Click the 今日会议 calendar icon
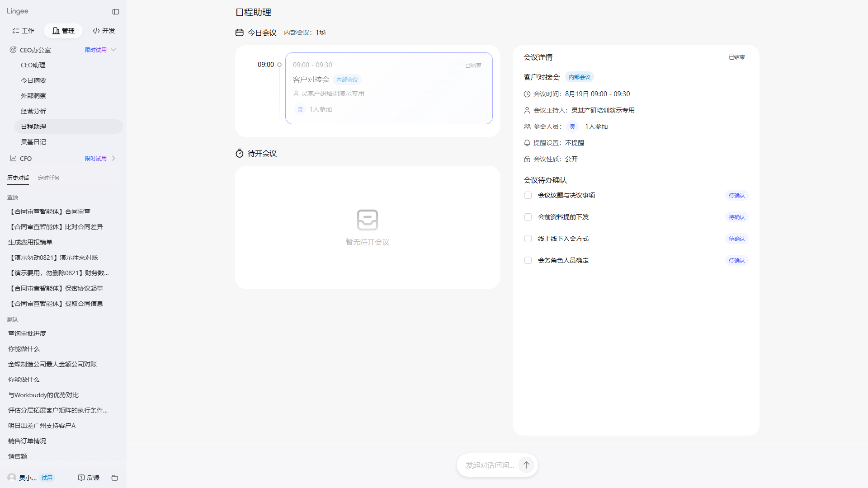This screenshot has width=868, height=488. tap(240, 33)
